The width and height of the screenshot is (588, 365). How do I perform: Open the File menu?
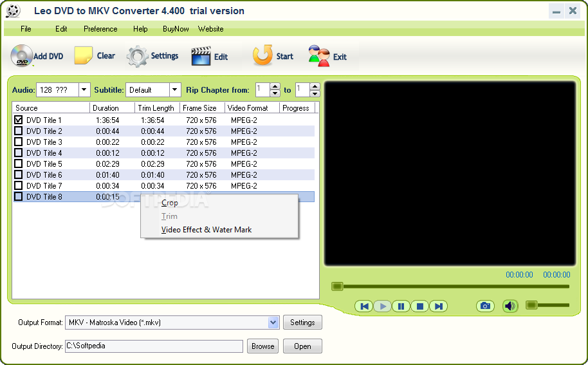click(x=26, y=29)
